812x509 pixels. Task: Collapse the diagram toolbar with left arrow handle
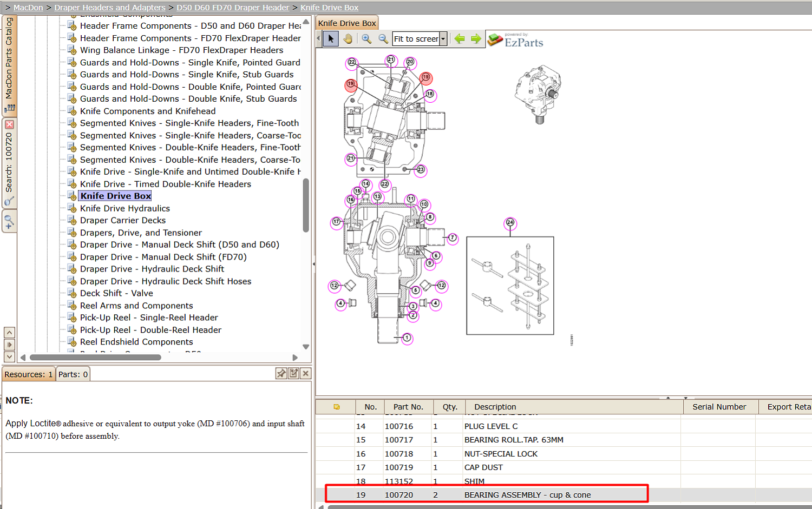coord(318,38)
